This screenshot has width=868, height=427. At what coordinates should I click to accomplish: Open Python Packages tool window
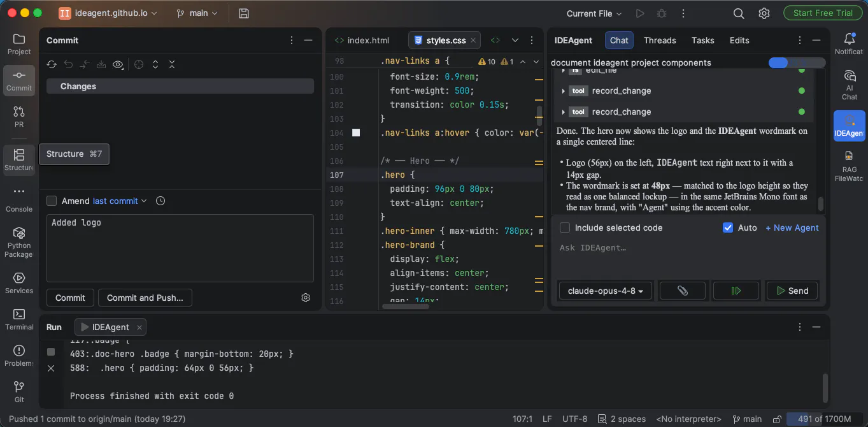[x=19, y=242]
